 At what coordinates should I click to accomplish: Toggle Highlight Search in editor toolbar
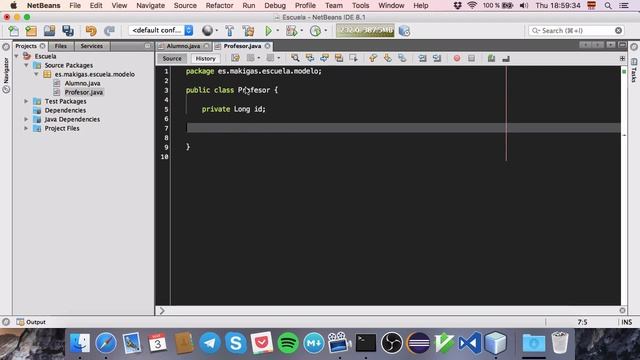339,58
